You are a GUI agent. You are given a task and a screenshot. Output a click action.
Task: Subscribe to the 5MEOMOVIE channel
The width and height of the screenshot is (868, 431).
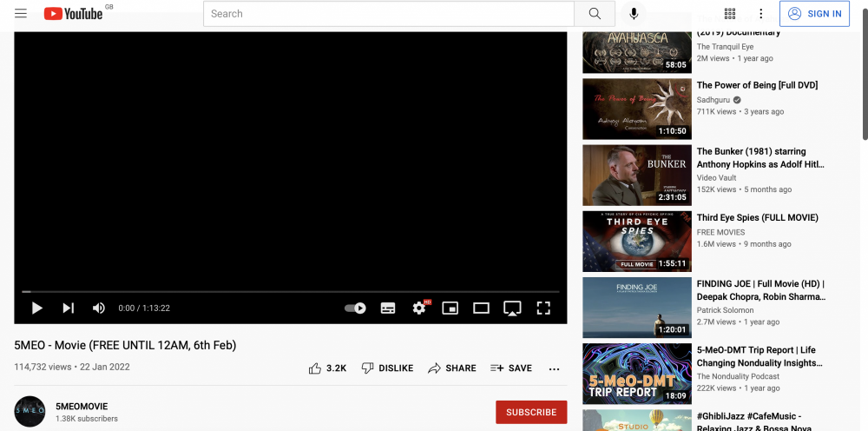[531, 412]
